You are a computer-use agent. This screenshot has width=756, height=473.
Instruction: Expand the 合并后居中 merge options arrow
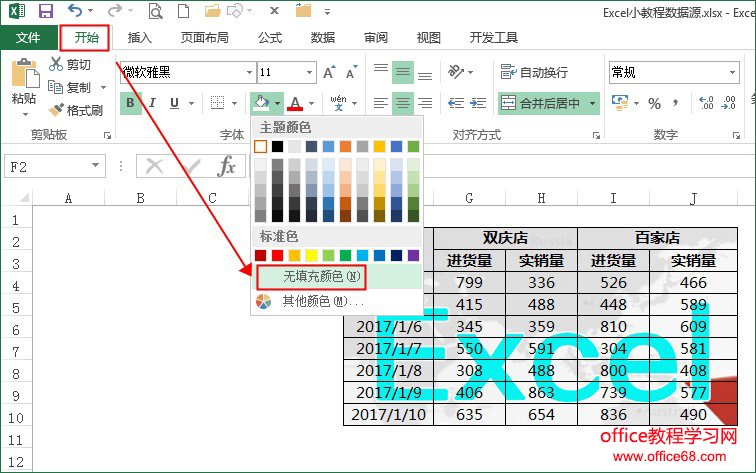592,103
